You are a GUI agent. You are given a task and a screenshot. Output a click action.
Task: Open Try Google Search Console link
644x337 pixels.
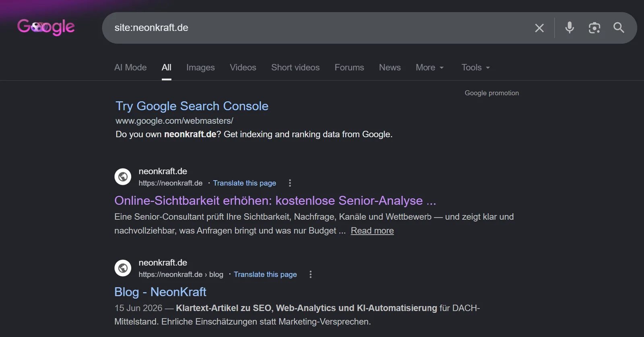tap(192, 106)
